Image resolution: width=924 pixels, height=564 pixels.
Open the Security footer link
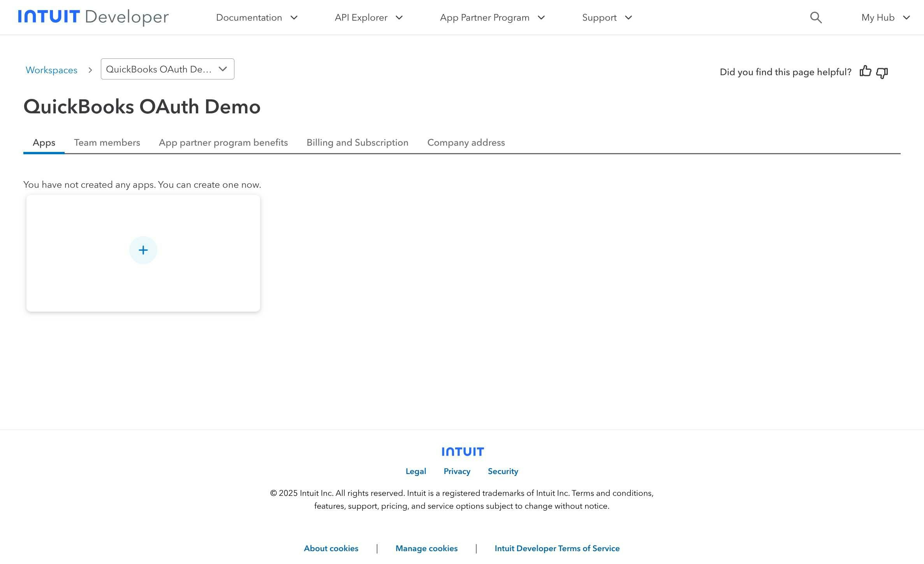pyautogui.click(x=503, y=471)
